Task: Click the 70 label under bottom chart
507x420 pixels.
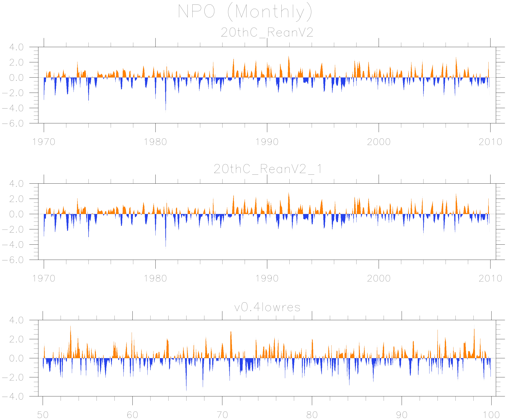Action: coord(222,415)
